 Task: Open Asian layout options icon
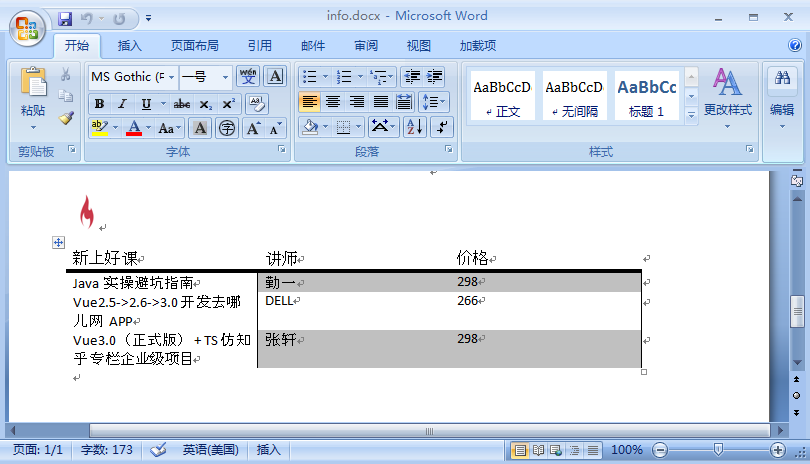pos(383,127)
